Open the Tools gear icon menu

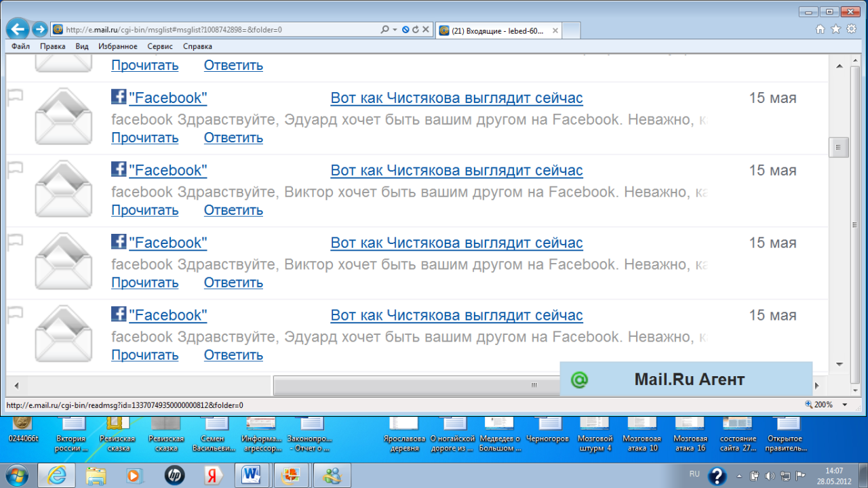coord(852,29)
